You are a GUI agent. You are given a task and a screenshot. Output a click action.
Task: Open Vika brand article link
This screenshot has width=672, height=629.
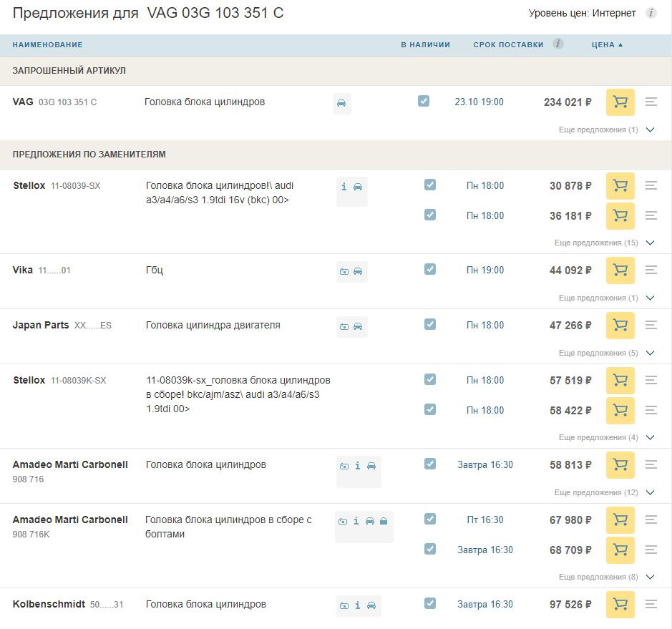(42, 270)
